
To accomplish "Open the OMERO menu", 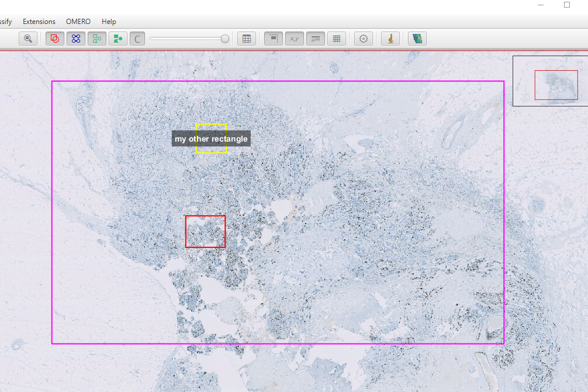I will pos(78,21).
